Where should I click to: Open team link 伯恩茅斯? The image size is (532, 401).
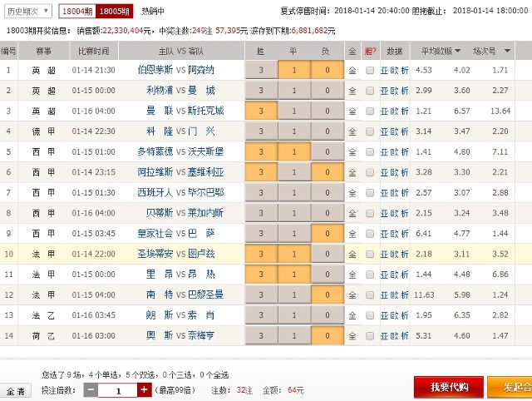coord(155,70)
